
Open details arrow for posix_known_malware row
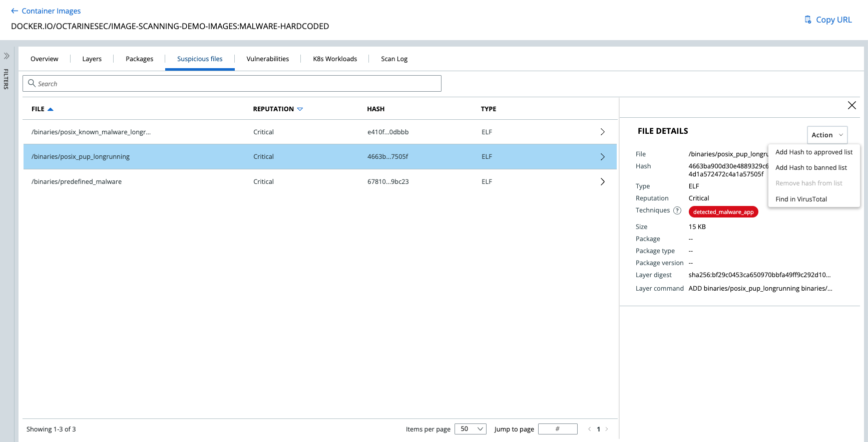(x=602, y=132)
